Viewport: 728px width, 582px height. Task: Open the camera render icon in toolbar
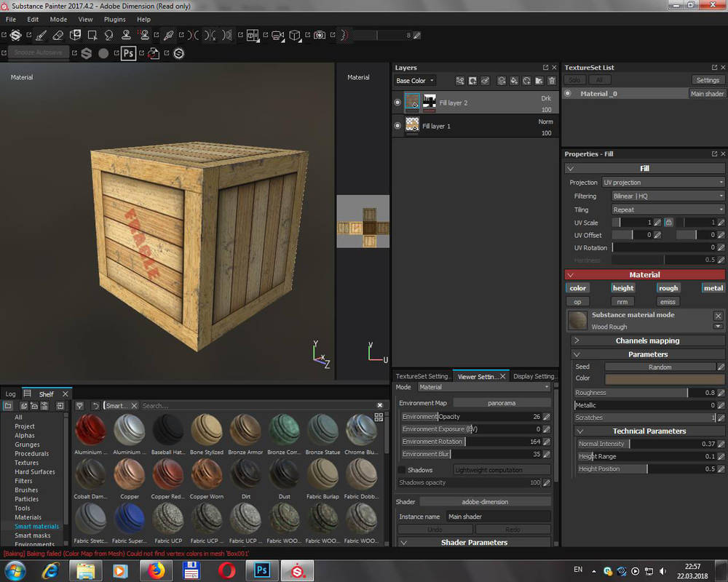[320, 35]
